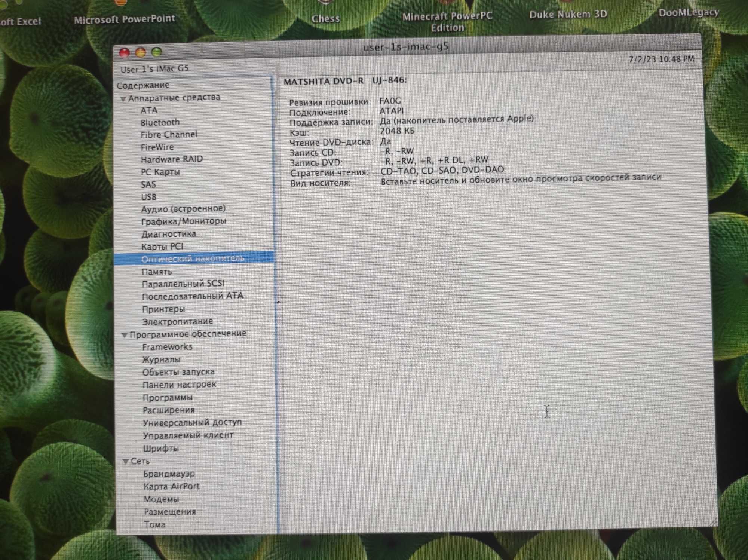
Task: Select Minecraft PowerPC Edition desktop icon
Action: [447, 22]
